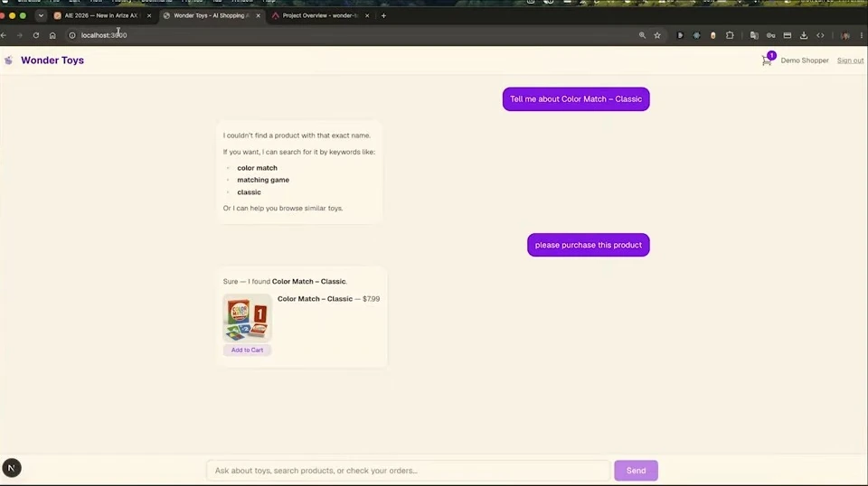
Task: Click the orange extension icon in toolbar
Action: click(713, 35)
